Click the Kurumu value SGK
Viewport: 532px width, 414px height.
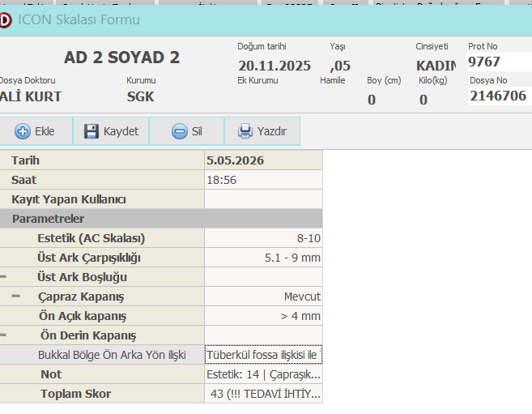point(140,97)
